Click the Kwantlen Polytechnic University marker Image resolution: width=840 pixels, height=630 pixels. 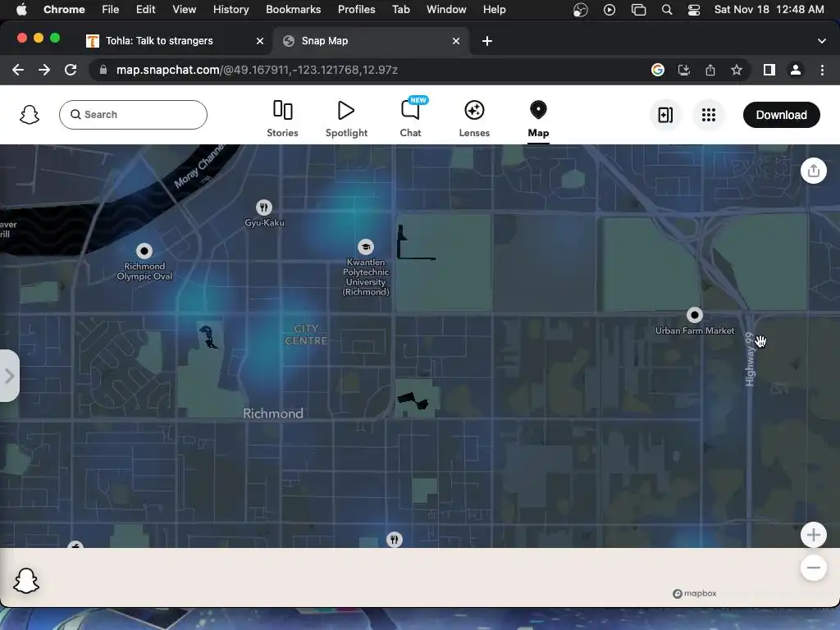[x=366, y=247]
